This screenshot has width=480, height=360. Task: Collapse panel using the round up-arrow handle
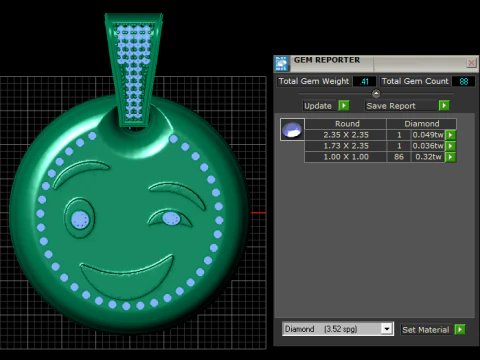376,94
